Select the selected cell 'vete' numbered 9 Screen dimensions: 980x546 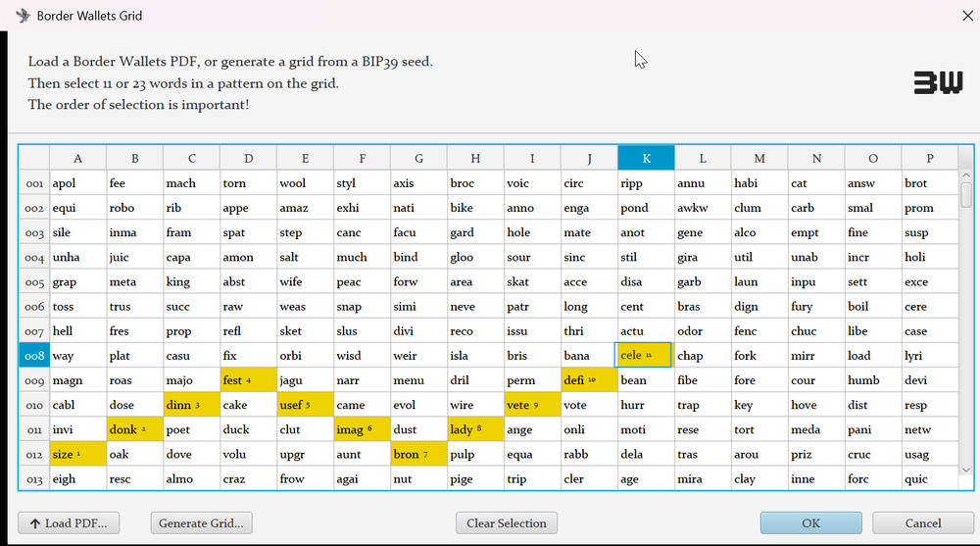[x=532, y=405]
